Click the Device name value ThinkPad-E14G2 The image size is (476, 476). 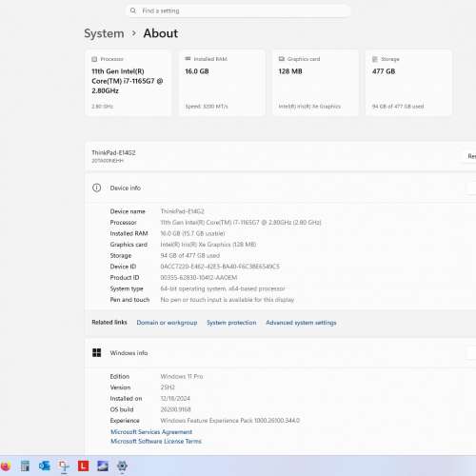click(x=182, y=211)
